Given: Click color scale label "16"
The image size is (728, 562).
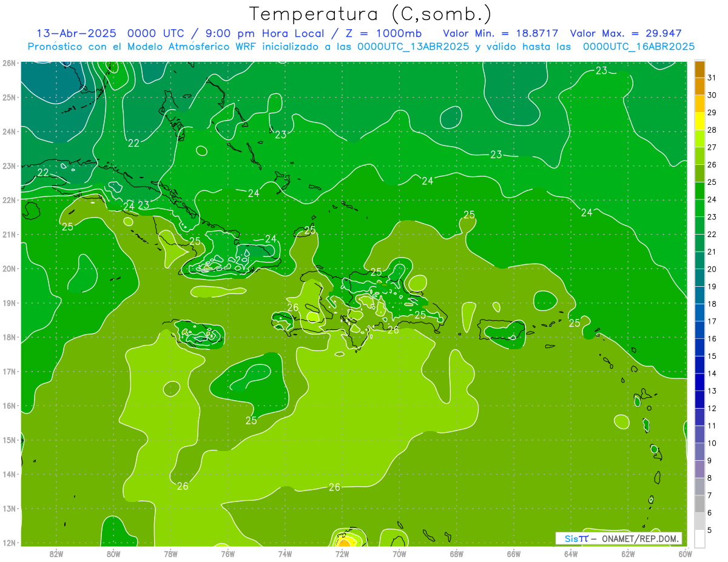Looking at the screenshot, I should point(712,339).
